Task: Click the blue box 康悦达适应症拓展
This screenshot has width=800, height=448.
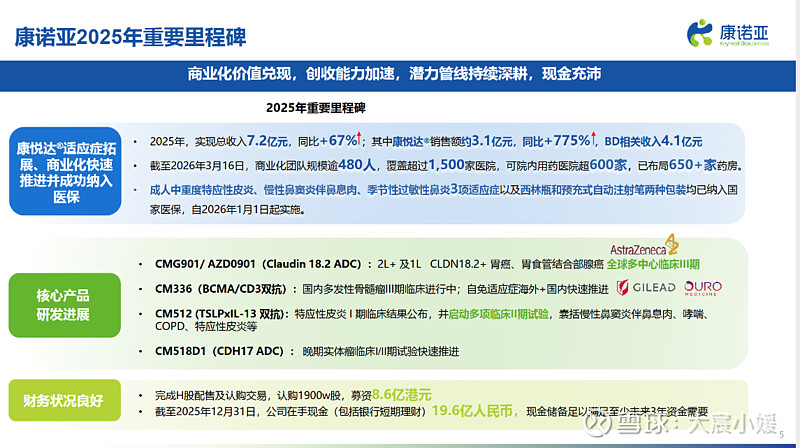Action: [65, 171]
